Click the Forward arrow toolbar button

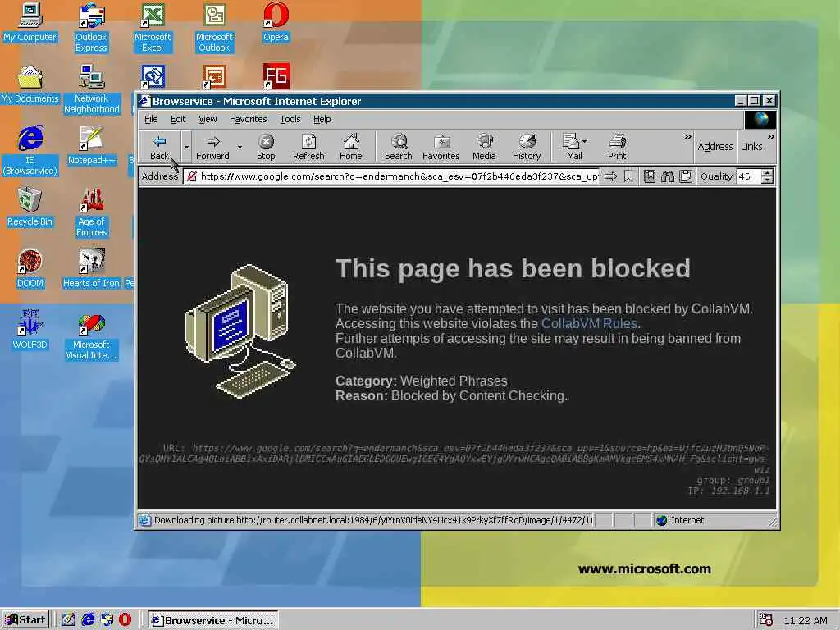[212, 147]
